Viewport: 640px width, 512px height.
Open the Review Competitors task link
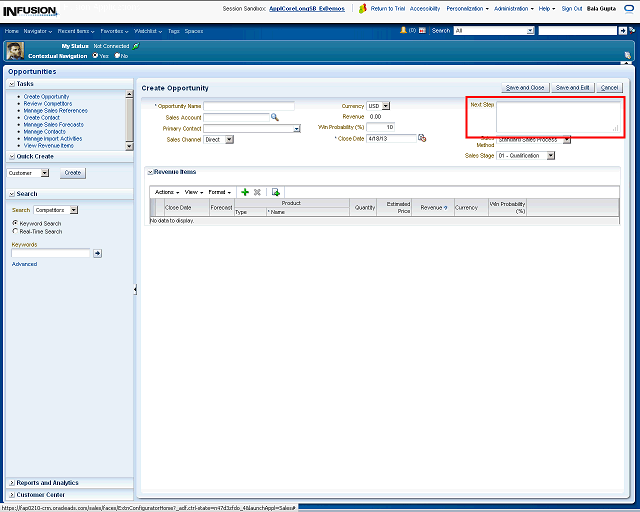click(x=48, y=103)
